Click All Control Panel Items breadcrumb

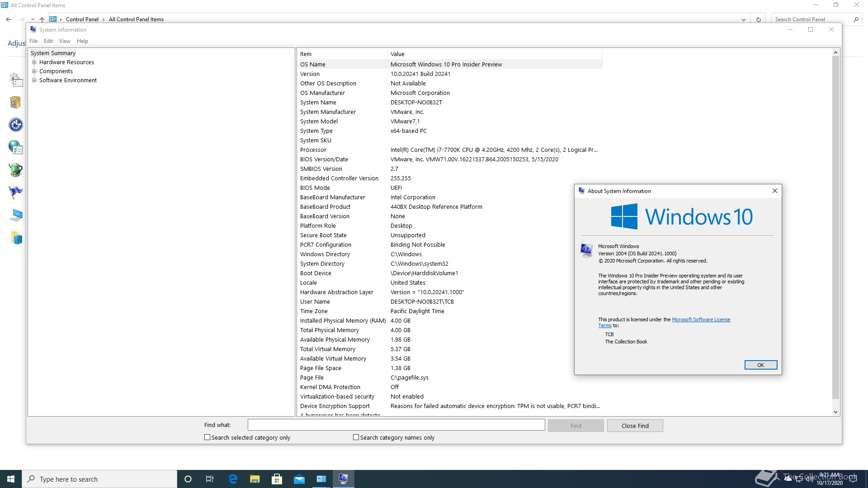(136, 19)
